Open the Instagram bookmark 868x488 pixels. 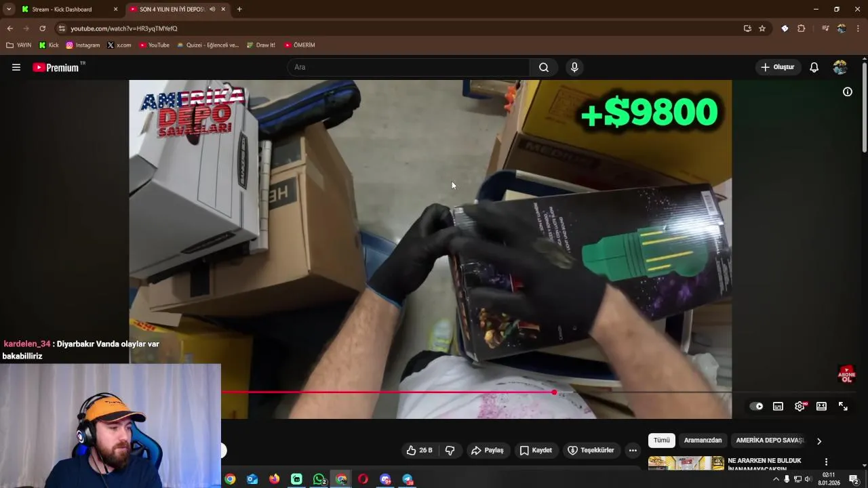[83, 45]
